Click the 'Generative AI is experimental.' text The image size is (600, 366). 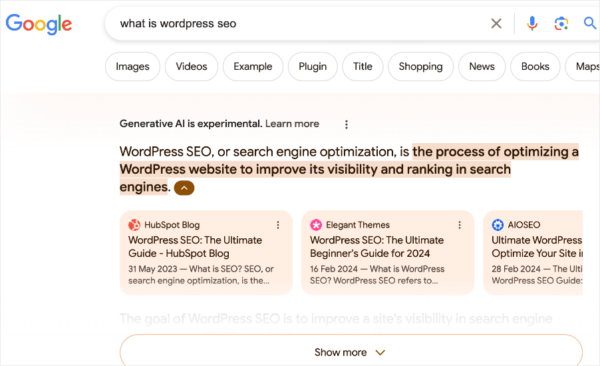pos(191,124)
